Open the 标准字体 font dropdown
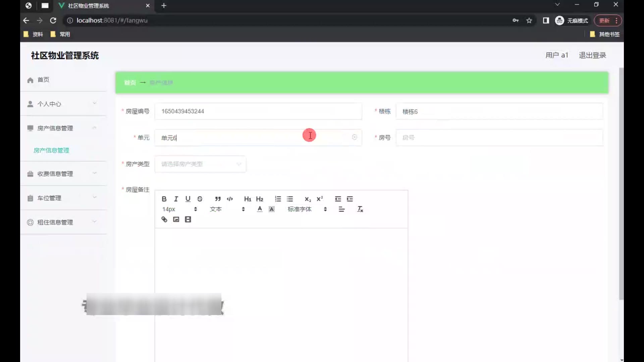644x362 pixels. [307, 209]
